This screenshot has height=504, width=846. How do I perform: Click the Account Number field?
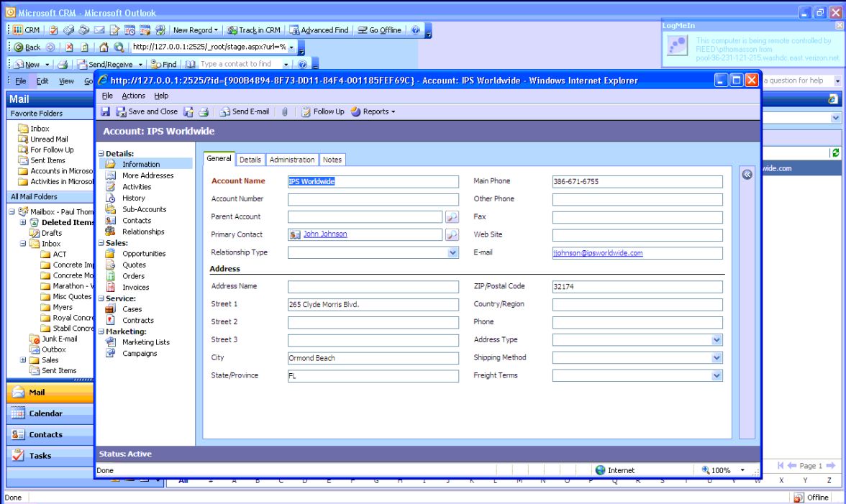373,199
